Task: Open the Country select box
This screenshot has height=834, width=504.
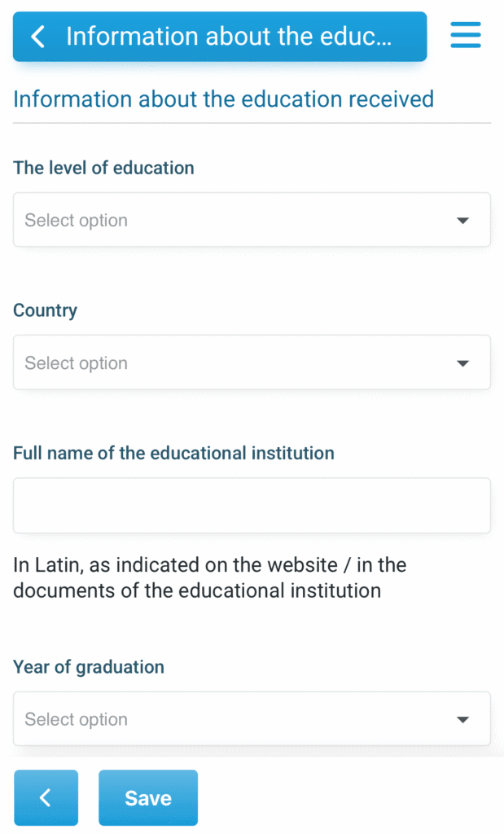Action: pos(252,362)
